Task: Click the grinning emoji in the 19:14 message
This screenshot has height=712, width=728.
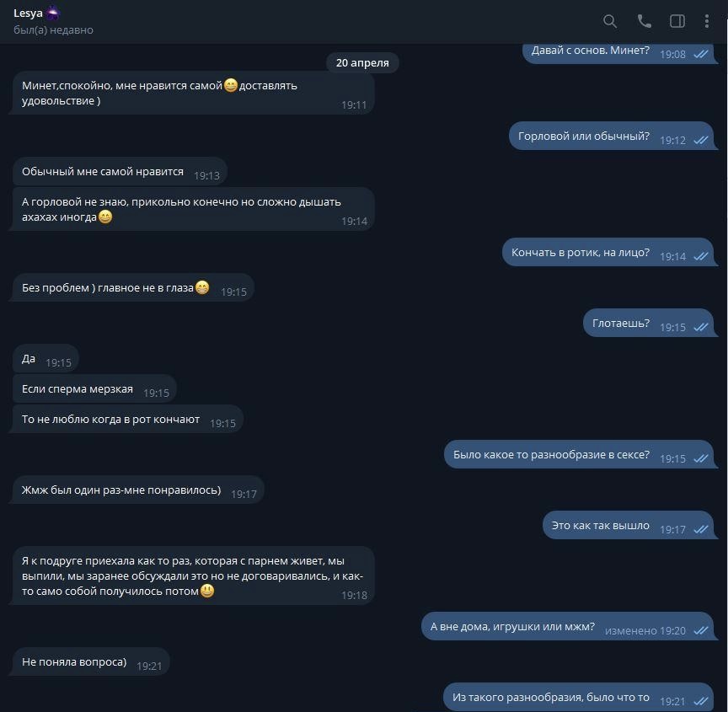Action: [105, 217]
